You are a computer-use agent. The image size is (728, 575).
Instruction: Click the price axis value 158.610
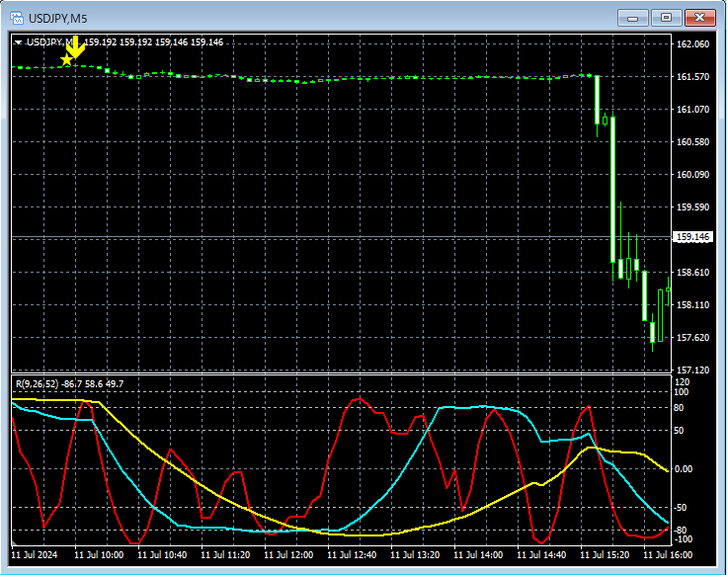click(x=692, y=272)
